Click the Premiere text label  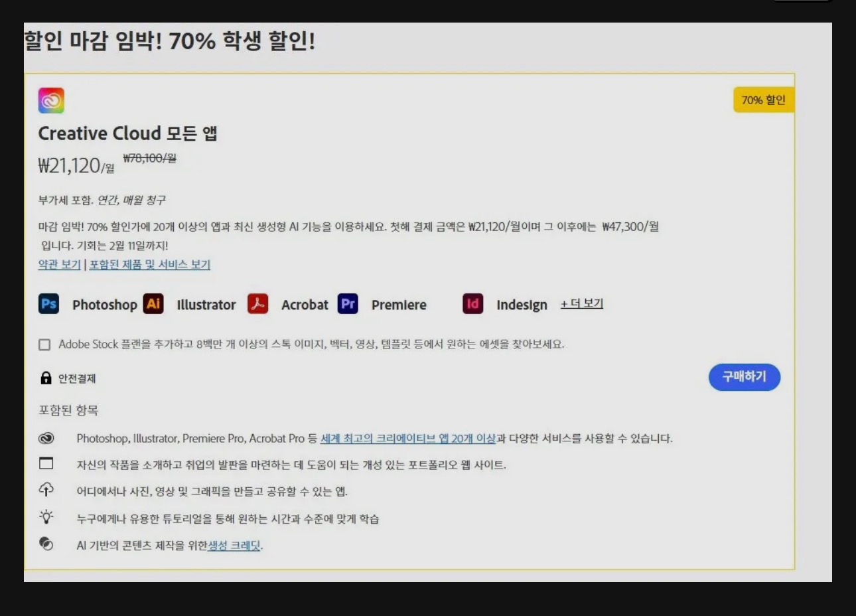click(399, 305)
